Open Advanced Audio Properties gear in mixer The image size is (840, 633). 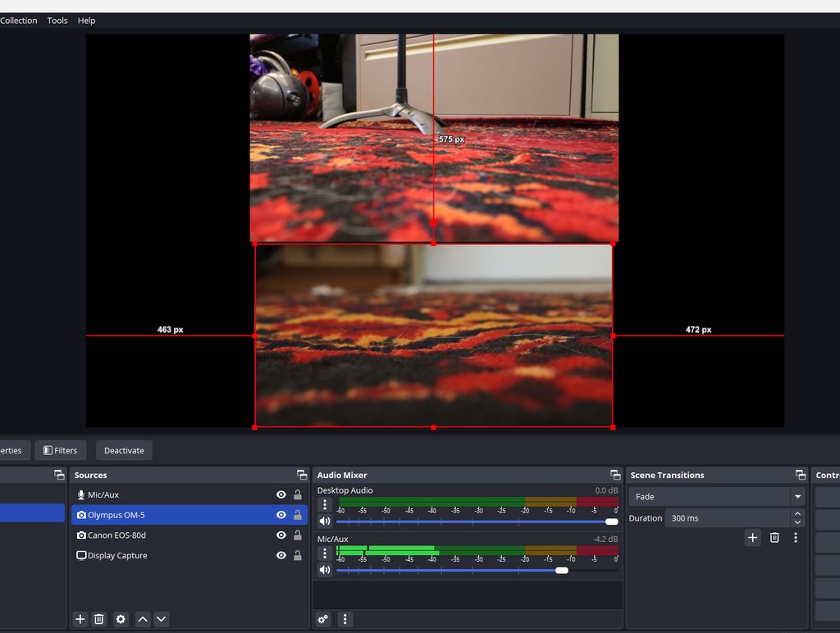pyautogui.click(x=324, y=619)
